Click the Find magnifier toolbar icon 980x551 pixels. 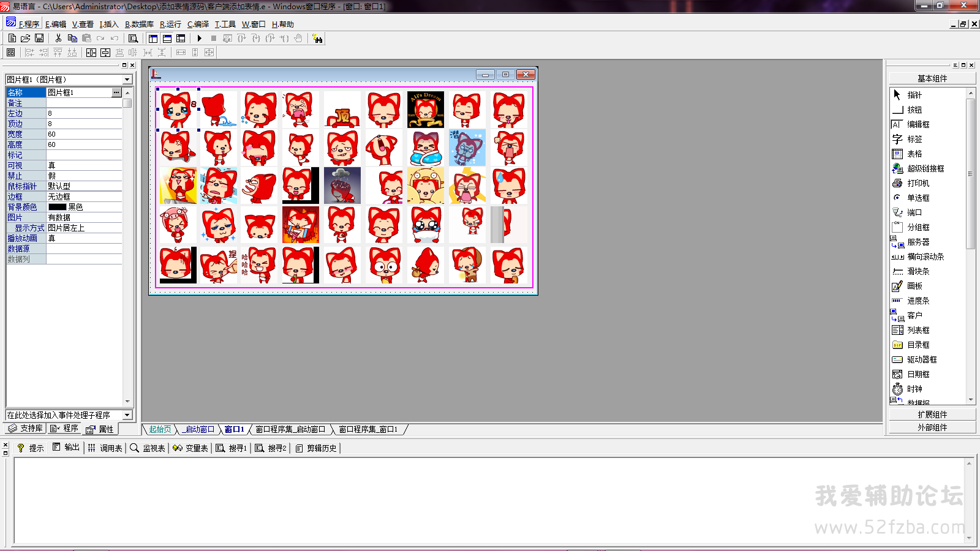tap(133, 38)
